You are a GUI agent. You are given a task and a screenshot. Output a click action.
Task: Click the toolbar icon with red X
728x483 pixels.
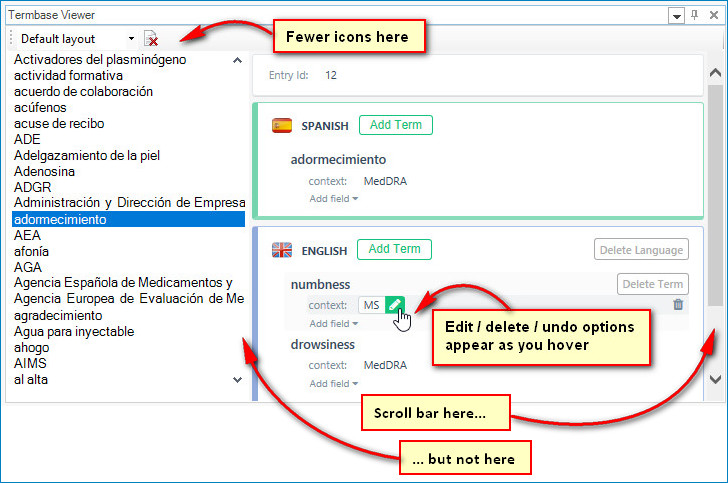point(151,39)
